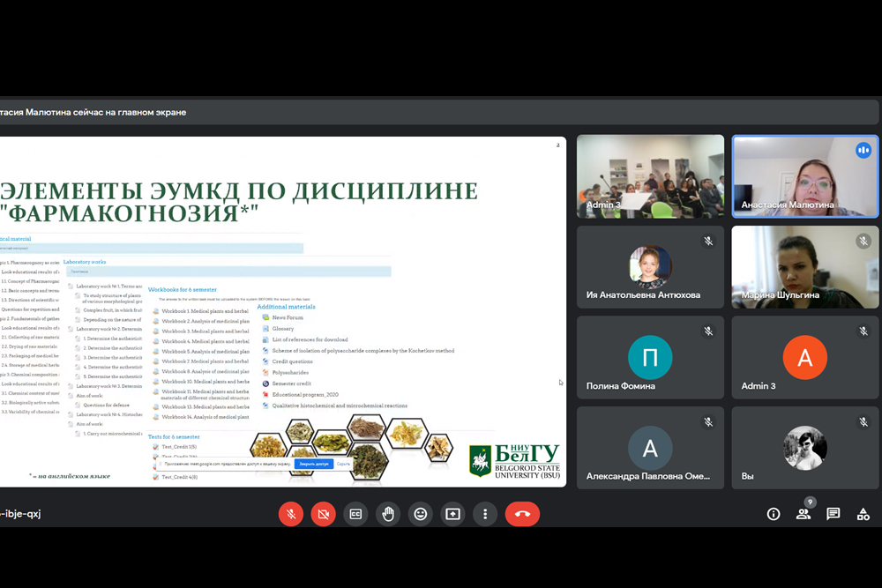Click the muted mic icon on Ия Антюхова tile
This screenshot has height=588, width=882.
pyautogui.click(x=709, y=242)
